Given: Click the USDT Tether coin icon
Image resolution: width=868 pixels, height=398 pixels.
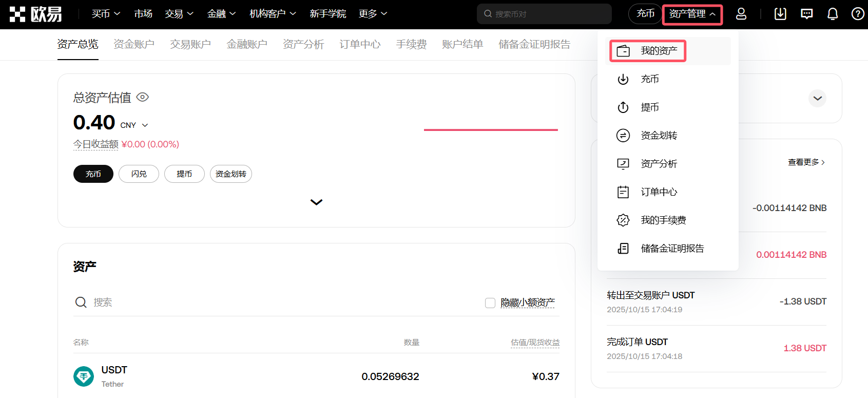Looking at the screenshot, I should (x=84, y=376).
